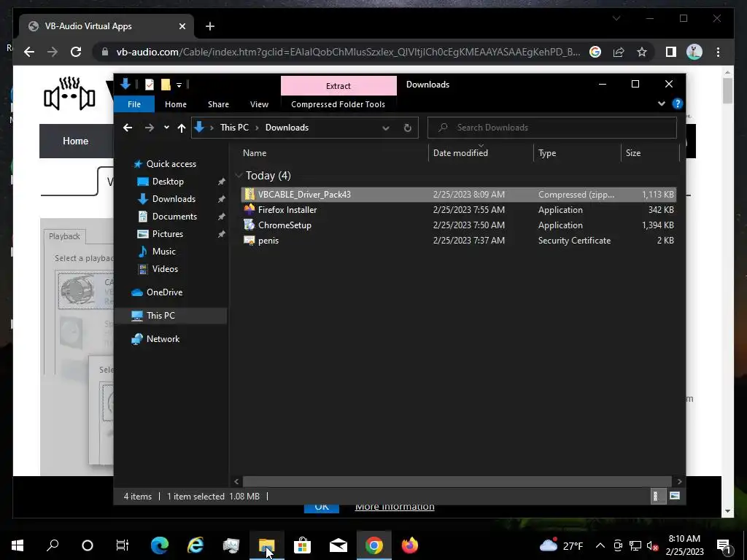747x560 pixels.
Task: Open OneDrive in the navigation pane
Action: tap(164, 292)
